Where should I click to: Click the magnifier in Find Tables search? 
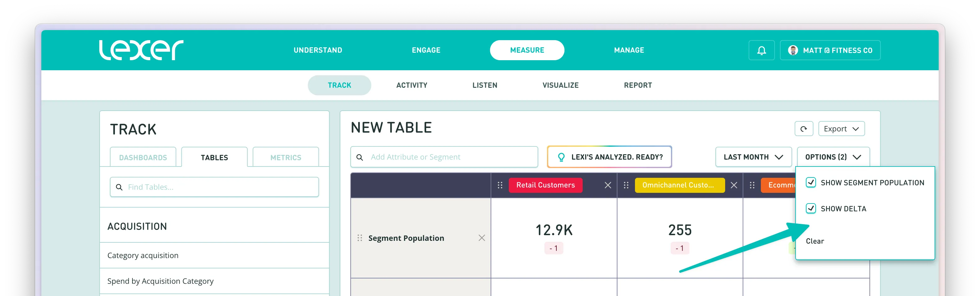(x=119, y=187)
